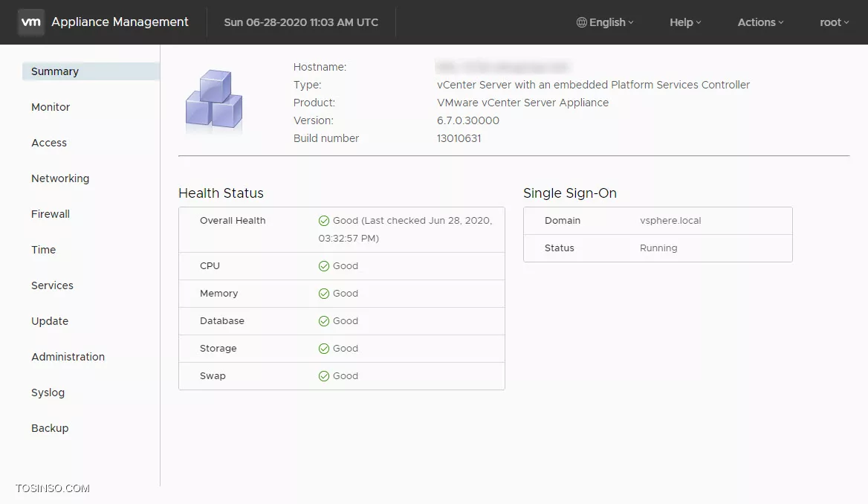The width and height of the screenshot is (868, 504).
Task: Click the Database health check icon
Action: pyautogui.click(x=324, y=321)
